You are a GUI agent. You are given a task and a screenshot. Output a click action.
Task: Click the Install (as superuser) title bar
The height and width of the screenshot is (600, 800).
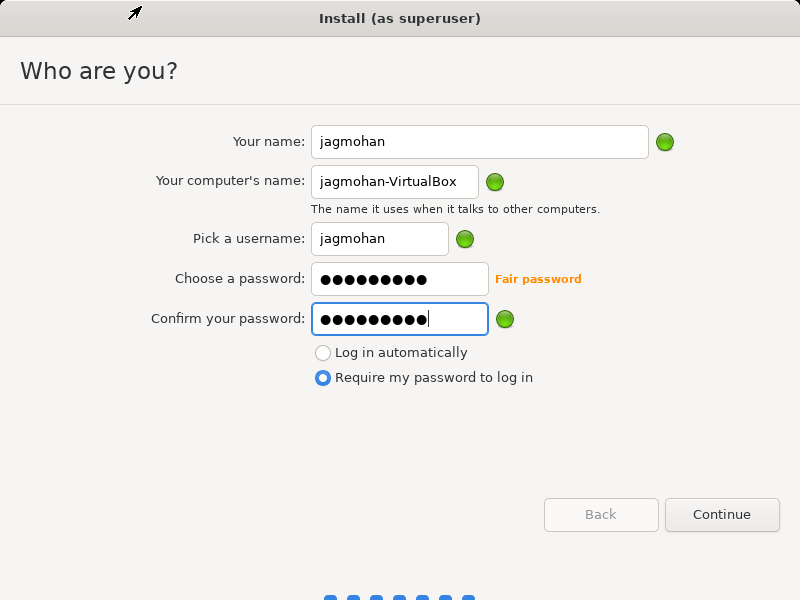pos(400,18)
